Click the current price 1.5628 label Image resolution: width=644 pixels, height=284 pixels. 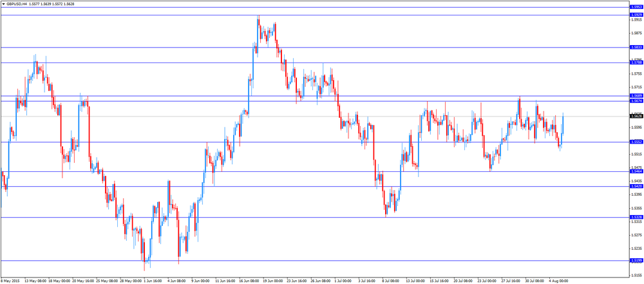[636, 117]
